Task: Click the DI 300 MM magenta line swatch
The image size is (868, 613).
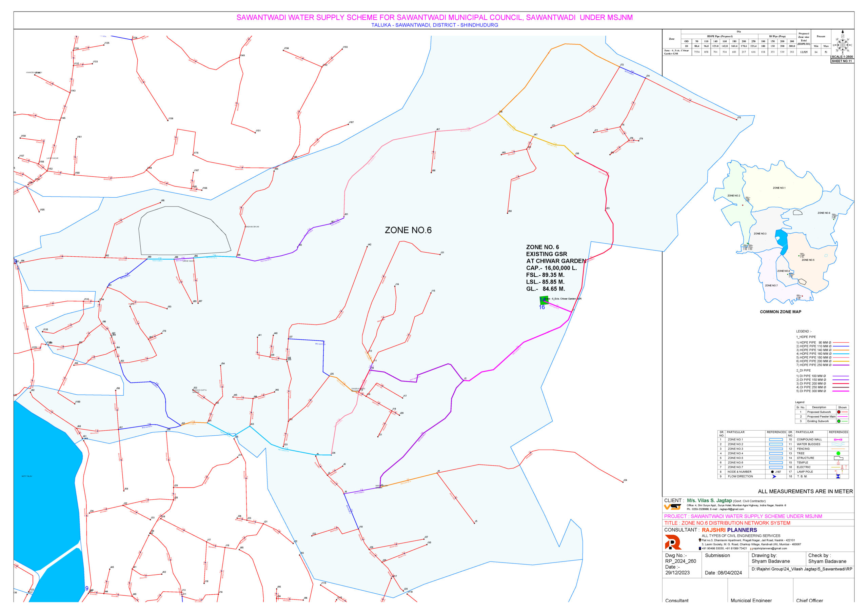Action: click(x=841, y=391)
